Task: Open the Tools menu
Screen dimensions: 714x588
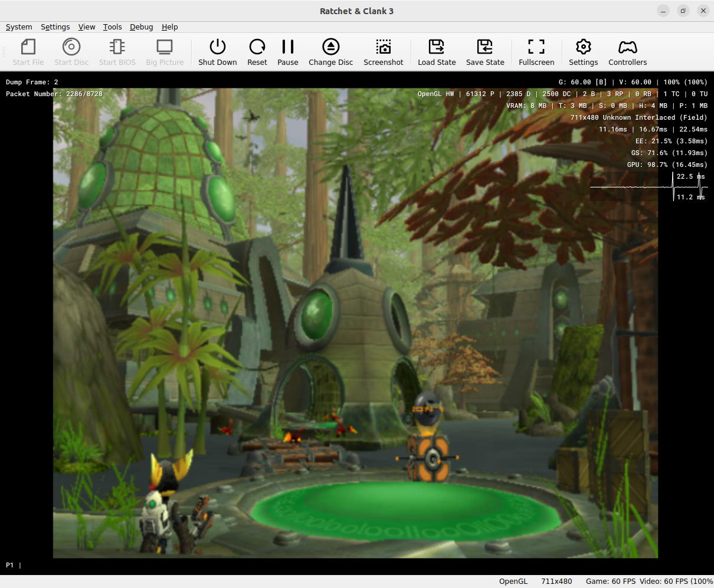Action: point(112,27)
